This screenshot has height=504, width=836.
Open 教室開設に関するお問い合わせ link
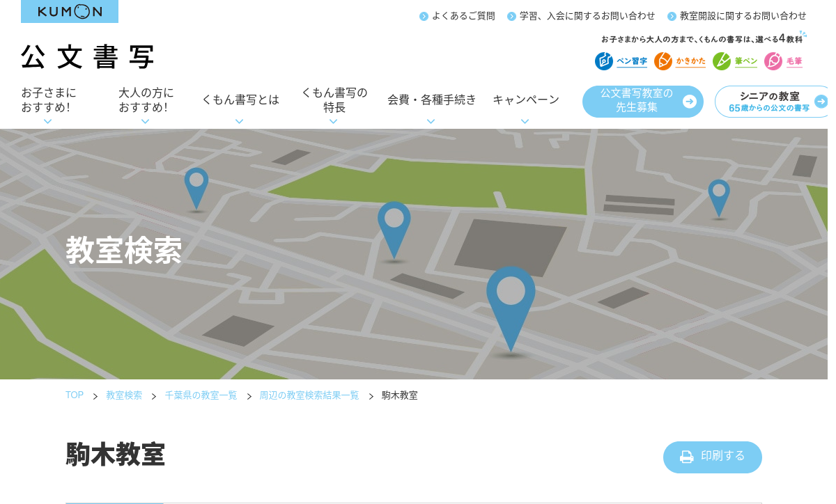tap(743, 16)
